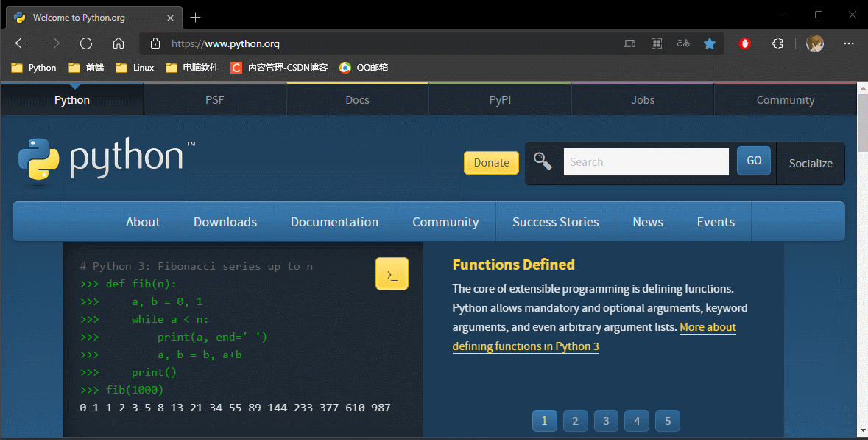
Task: Click the QQ邮箱 bookmark
Action: 363,67
